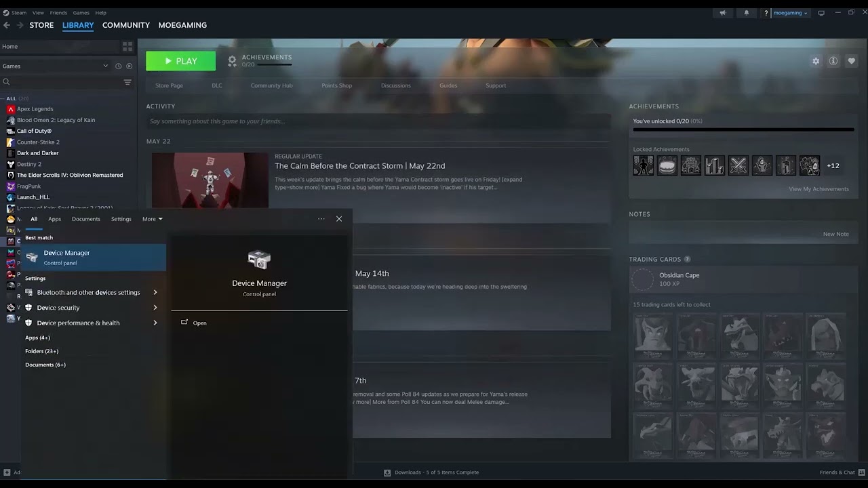The image size is (868, 488).
Task: Expand Bluetooth and other devices settings arrow
Action: point(155,293)
